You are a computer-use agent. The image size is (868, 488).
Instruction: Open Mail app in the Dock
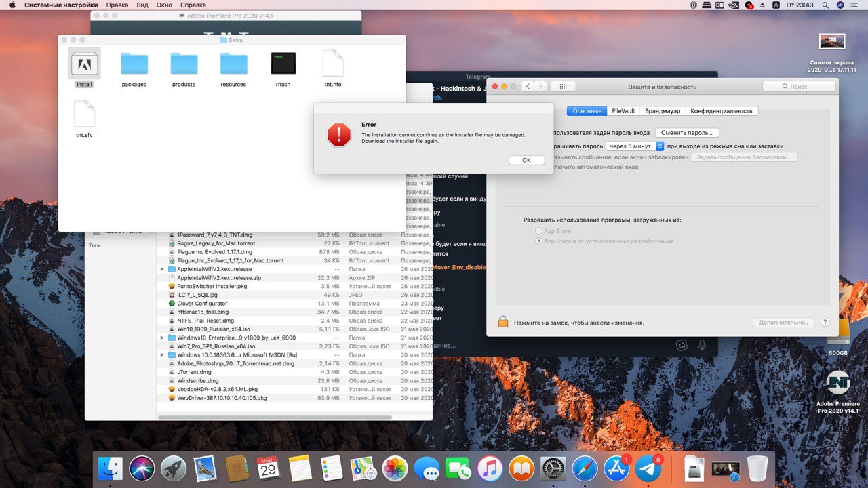pos(205,468)
